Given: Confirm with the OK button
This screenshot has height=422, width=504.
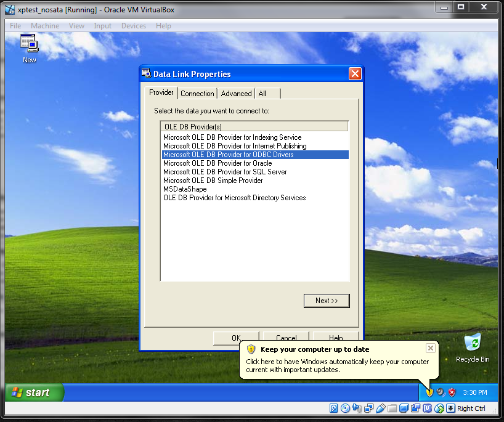Looking at the screenshot, I should click(x=236, y=338).
